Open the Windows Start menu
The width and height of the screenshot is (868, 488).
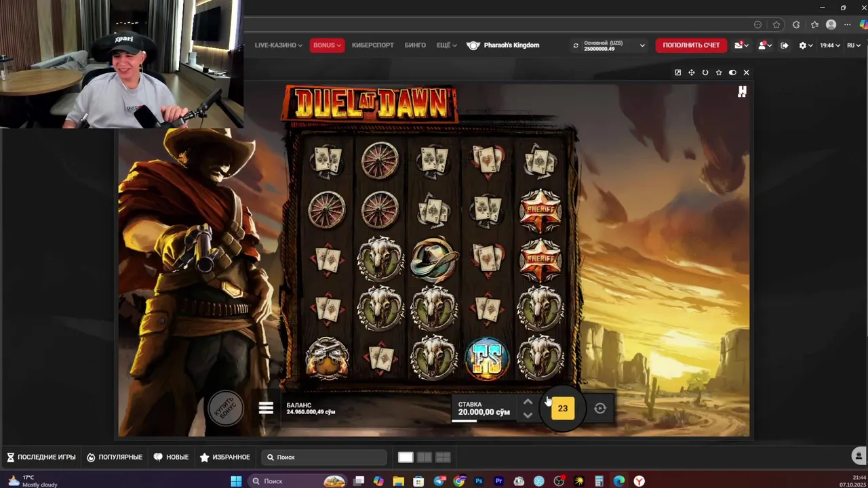(x=236, y=481)
